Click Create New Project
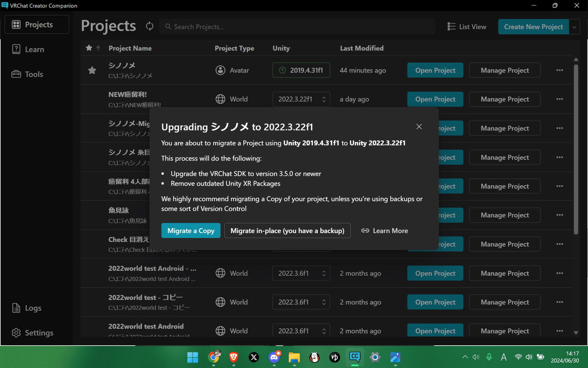 click(x=534, y=26)
